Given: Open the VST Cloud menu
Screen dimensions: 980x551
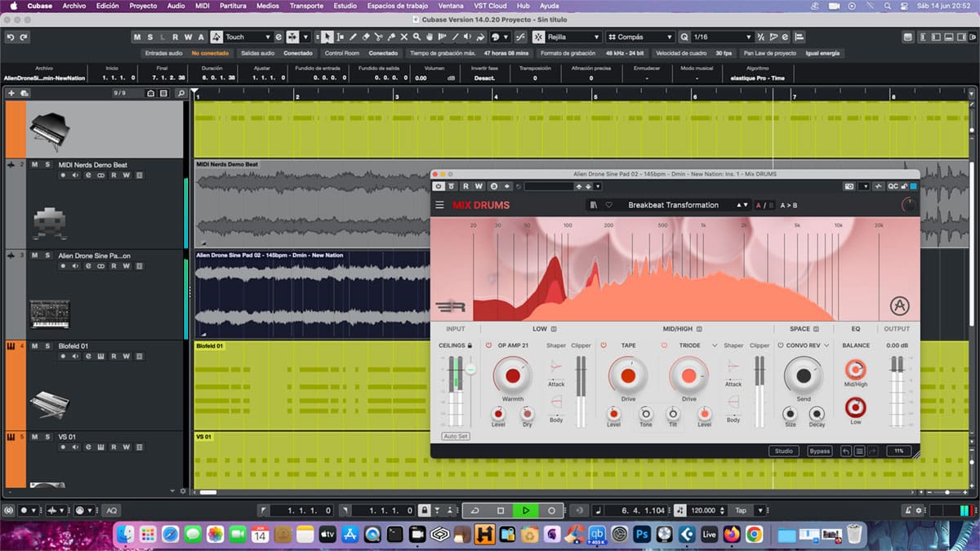Looking at the screenshot, I should click(x=491, y=6).
